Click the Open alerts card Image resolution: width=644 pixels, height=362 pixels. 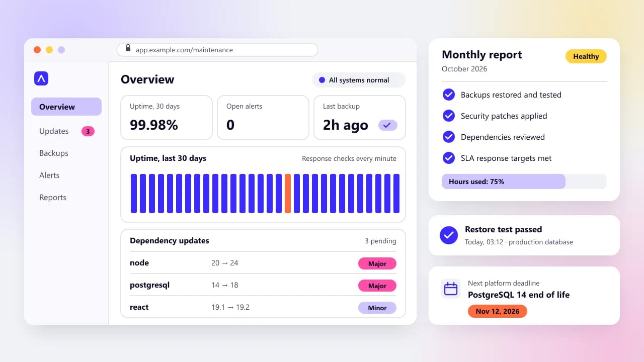(x=263, y=118)
